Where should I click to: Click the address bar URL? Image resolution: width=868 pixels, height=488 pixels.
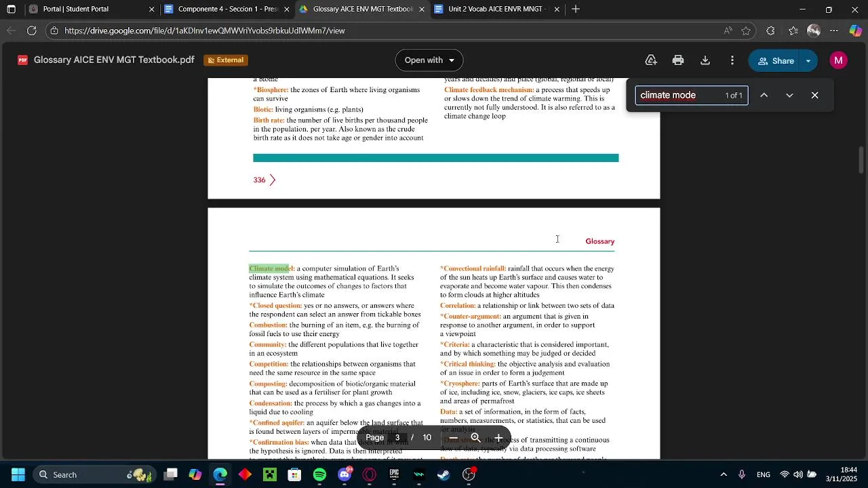click(x=205, y=30)
